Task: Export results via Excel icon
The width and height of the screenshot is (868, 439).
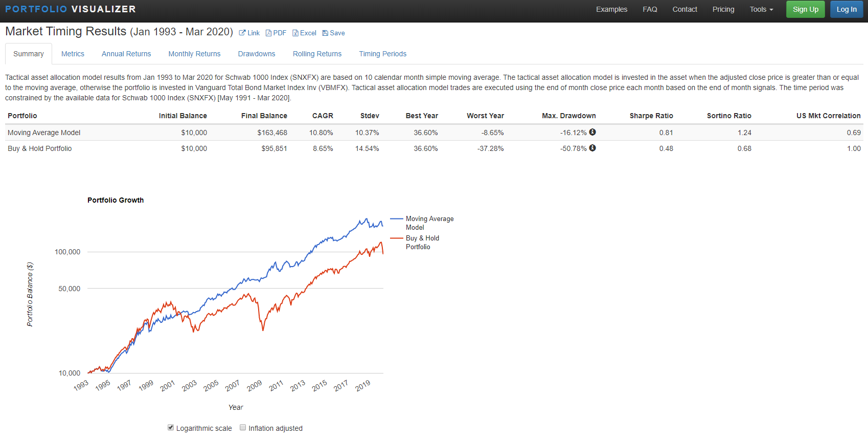Action: pos(295,33)
